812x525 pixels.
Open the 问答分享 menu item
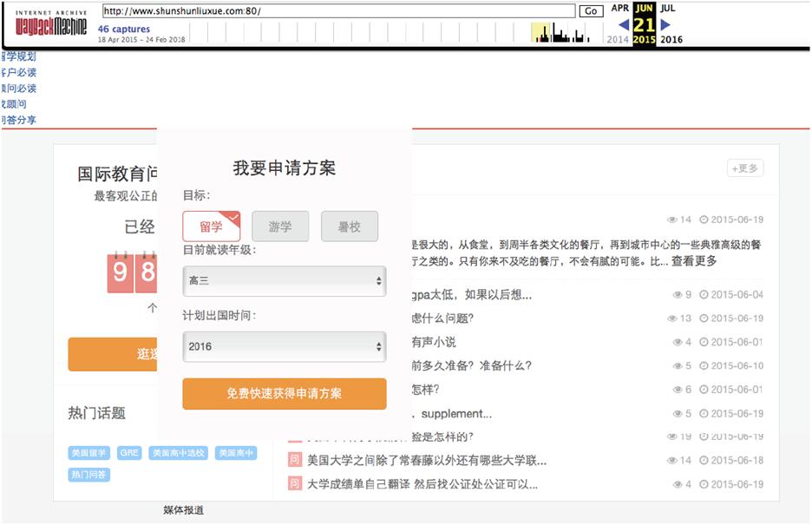pyautogui.click(x=18, y=120)
